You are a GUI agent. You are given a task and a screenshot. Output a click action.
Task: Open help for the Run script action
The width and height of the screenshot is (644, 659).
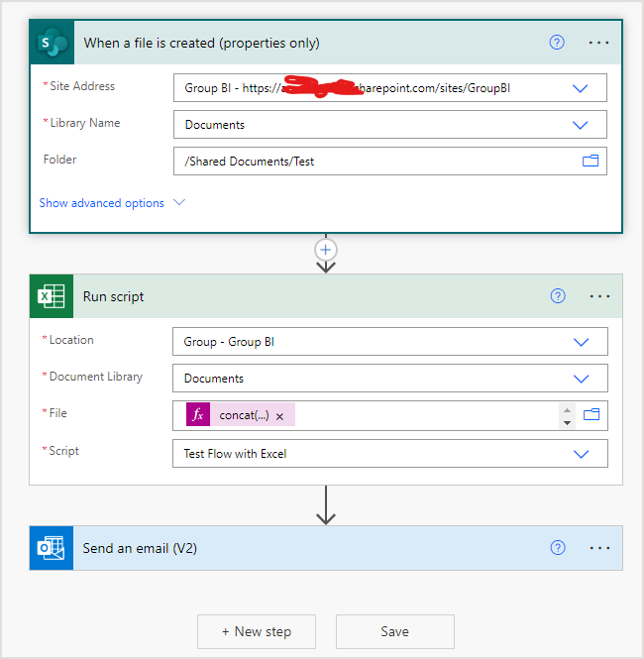click(x=558, y=296)
